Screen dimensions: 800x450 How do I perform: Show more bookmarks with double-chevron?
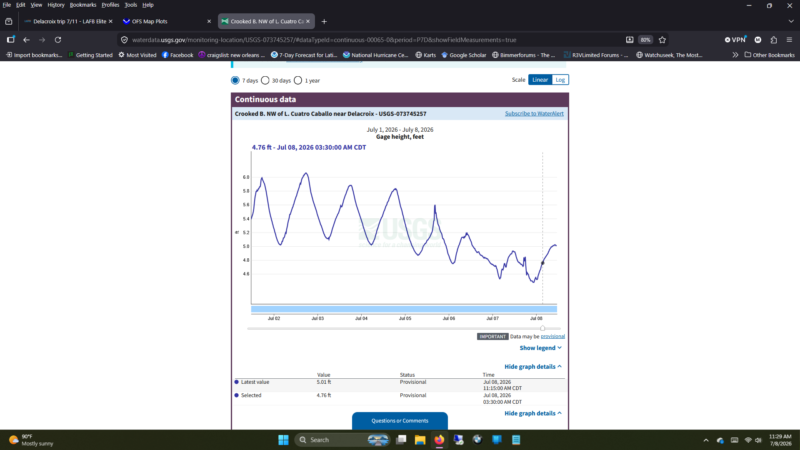735,55
